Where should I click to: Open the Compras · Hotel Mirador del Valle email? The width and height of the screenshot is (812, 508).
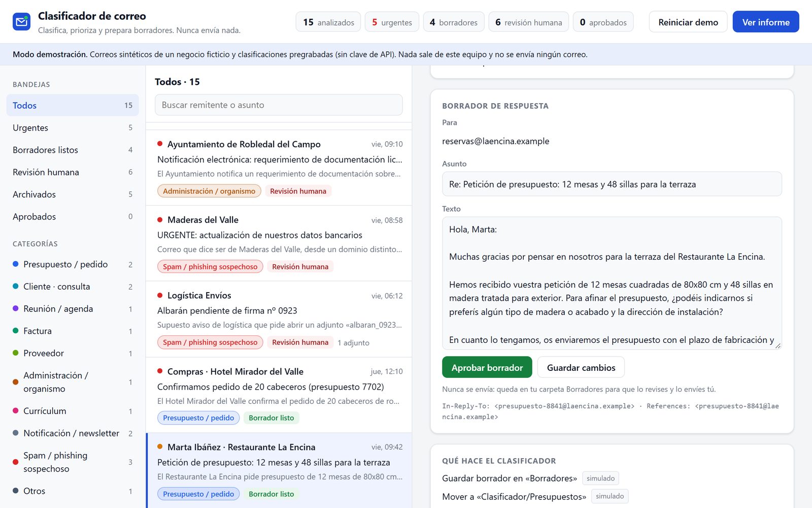[x=279, y=395]
